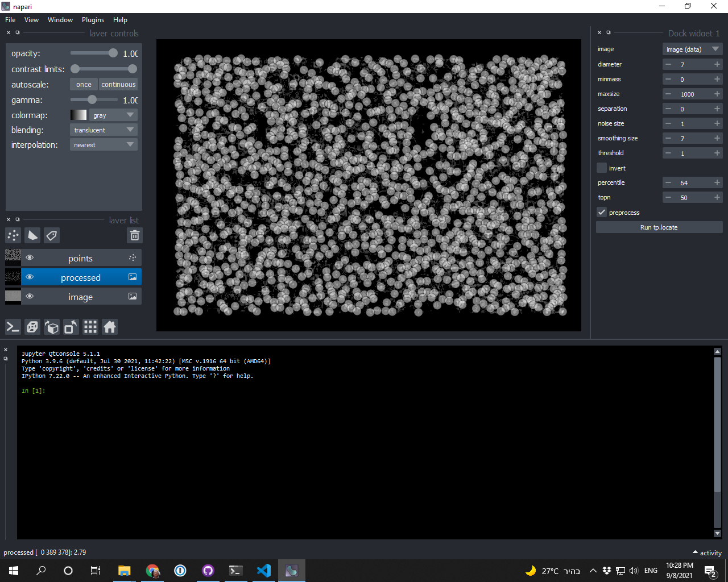Image resolution: width=728 pixels, height=582 pixels.
Task: Open the grid view icon
Action: point(90,327)
